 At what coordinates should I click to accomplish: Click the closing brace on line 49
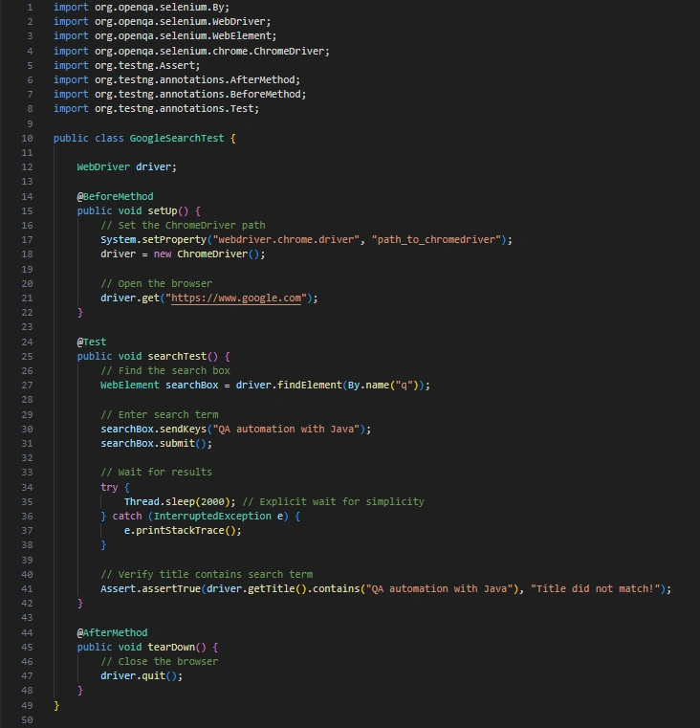pyautogui.click(x=56, y=706)
